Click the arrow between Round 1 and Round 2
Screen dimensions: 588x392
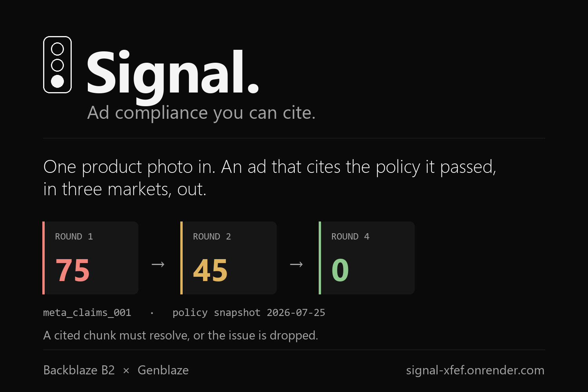coord(158,265)
